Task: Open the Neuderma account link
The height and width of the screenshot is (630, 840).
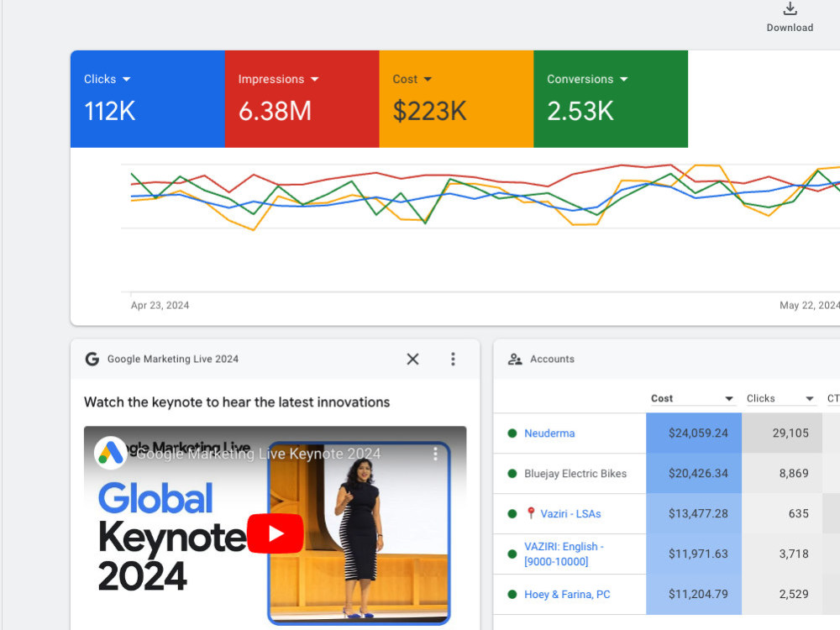Action: pyautogui.click(x=549, y=433)
